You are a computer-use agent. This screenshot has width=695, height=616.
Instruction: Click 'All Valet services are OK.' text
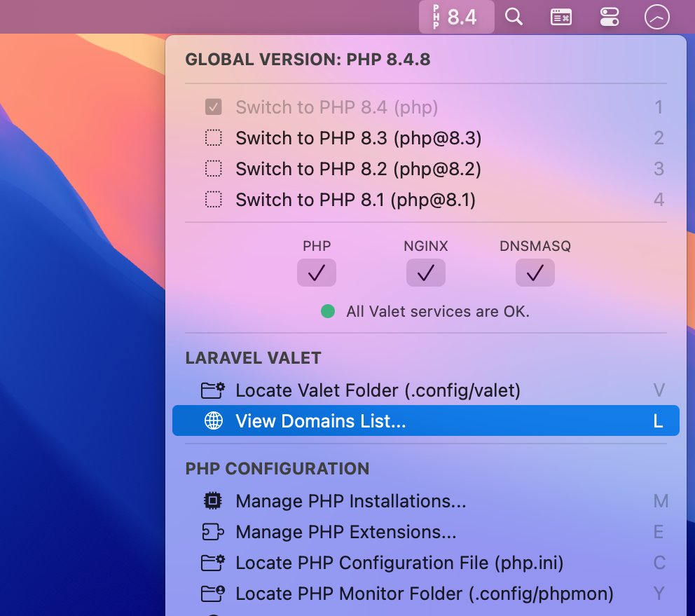pos(438,311)
